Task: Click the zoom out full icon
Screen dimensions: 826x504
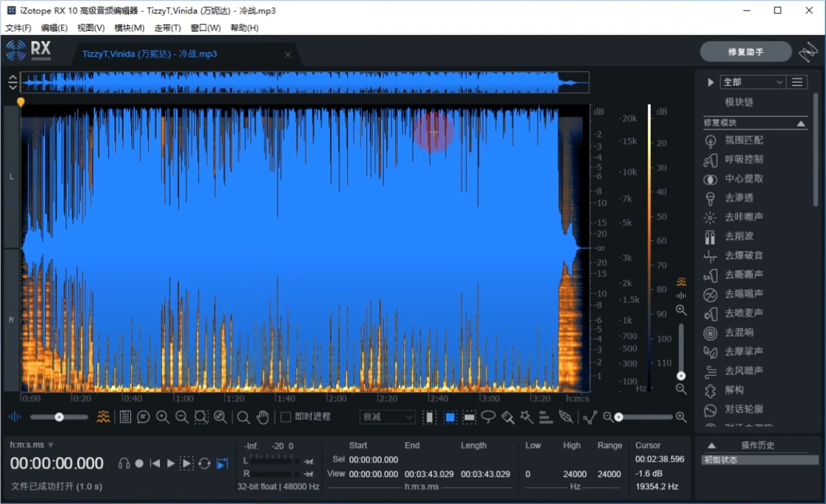Action: tap(220, 417)
